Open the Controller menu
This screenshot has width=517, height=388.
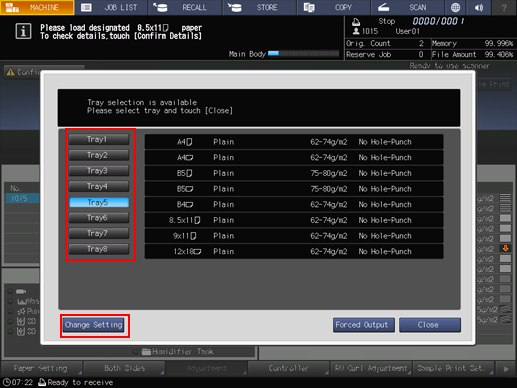point(288,368)
